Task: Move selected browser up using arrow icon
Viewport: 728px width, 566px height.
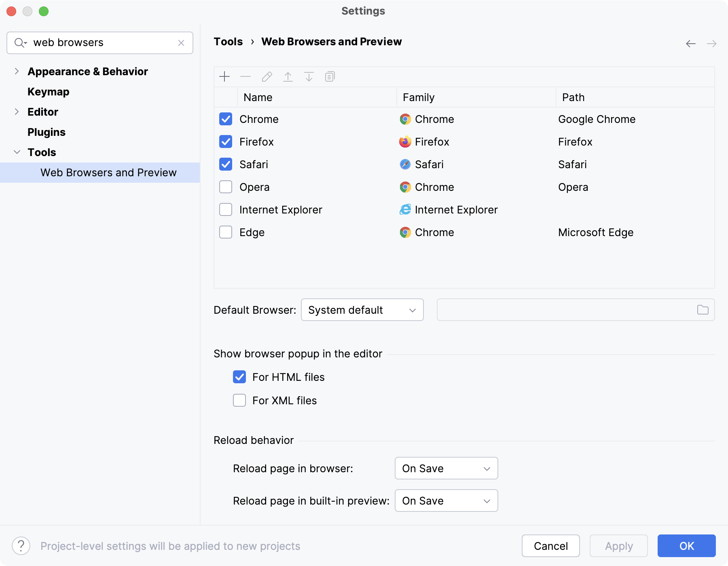Action: pos(288,76)
